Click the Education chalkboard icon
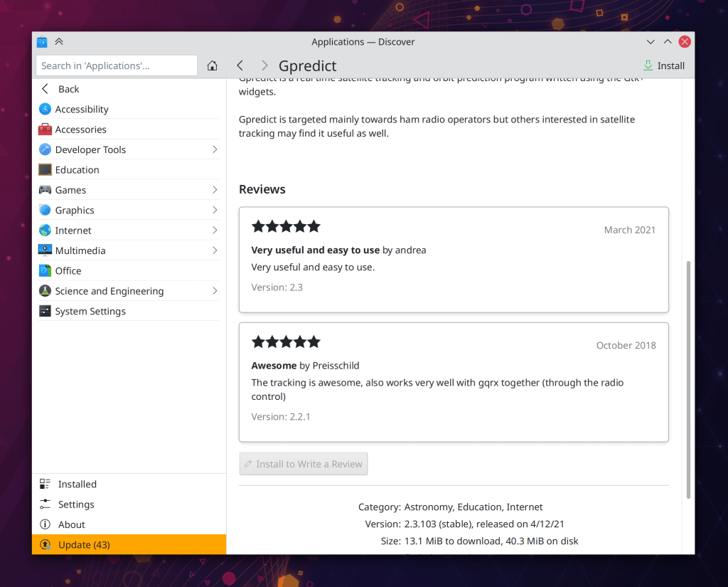Screen dimensions: 728x587 [45, 170]
